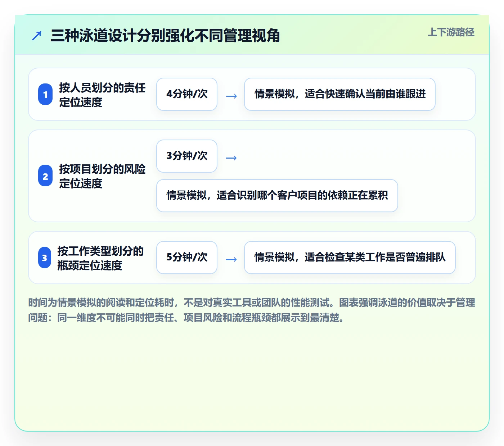This screenshot has width=504, height=446.
Task: Select the number 3 badge
Action: click(45, 258)
